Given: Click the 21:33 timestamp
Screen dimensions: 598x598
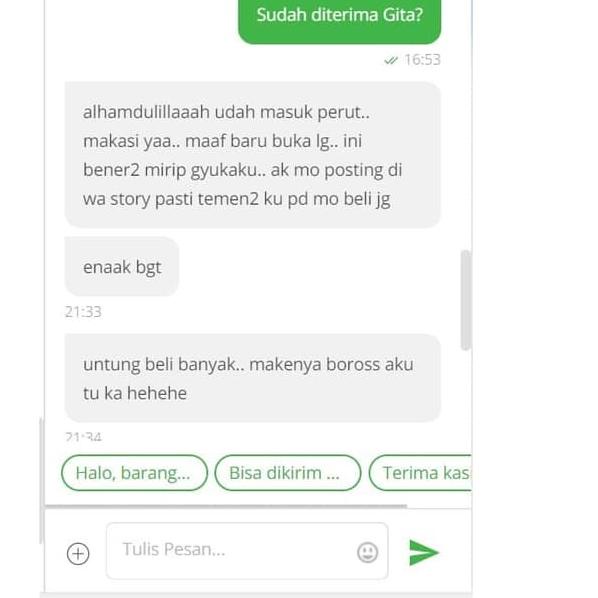Looking at the screenshot, I should 83,312.
